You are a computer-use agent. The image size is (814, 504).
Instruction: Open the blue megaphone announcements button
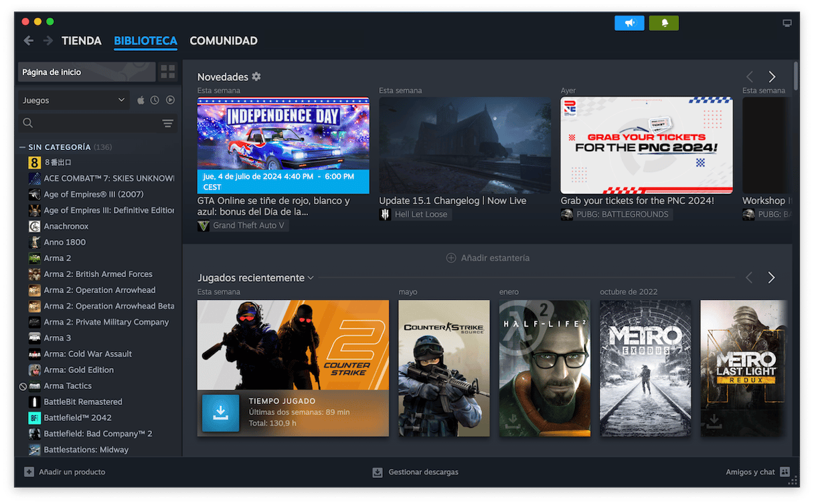[629, 23]
